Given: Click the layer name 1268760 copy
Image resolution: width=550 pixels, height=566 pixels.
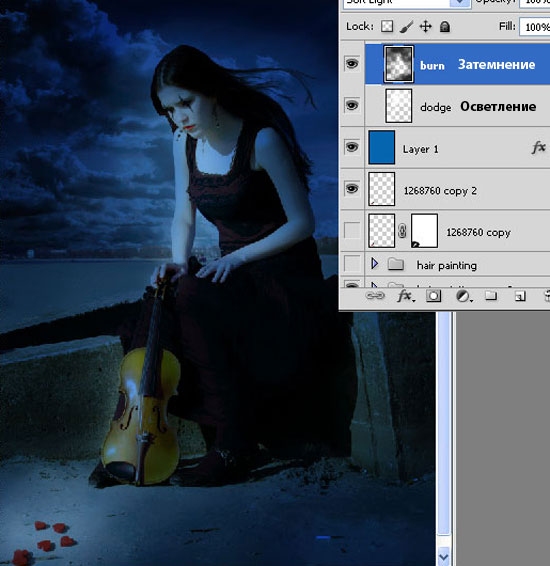Looking at the screenshot, I should tap(479, 232).
